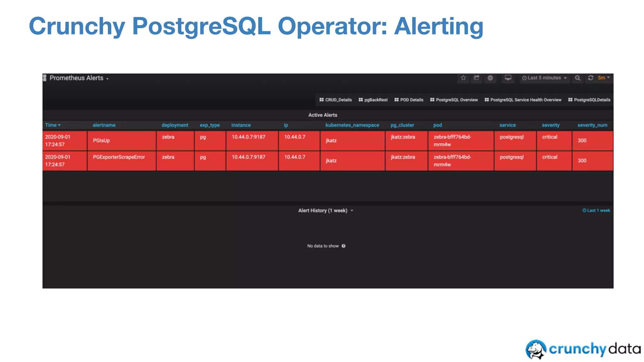Screen dimensions: 644x362
Task: Click zebra-bfff764bd-mrm4w pod in PGIsUp row
Action: tap(461, 140)
